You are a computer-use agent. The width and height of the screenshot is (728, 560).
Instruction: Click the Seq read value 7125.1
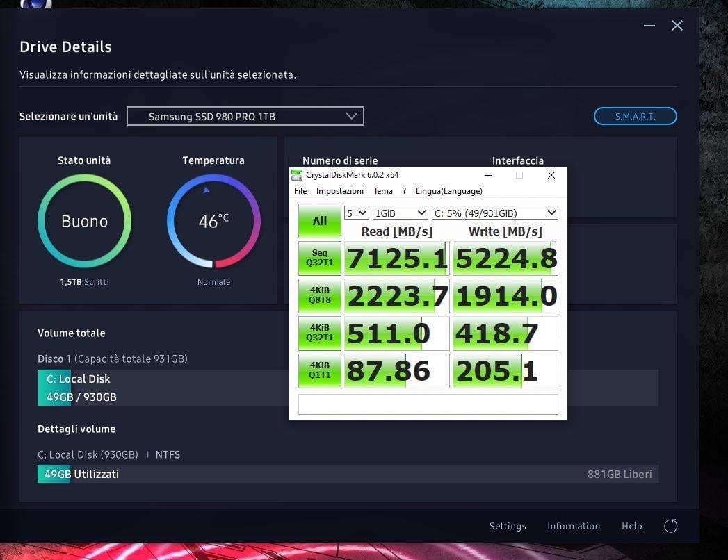click(x=396, y=258)
